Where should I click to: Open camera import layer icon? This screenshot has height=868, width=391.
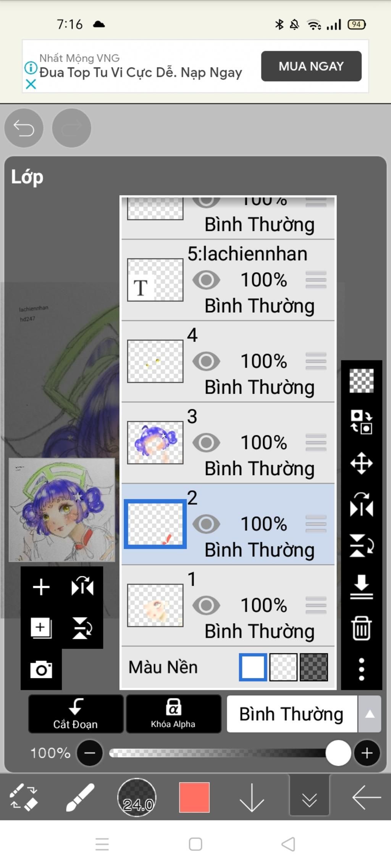(x=41, y=669)
